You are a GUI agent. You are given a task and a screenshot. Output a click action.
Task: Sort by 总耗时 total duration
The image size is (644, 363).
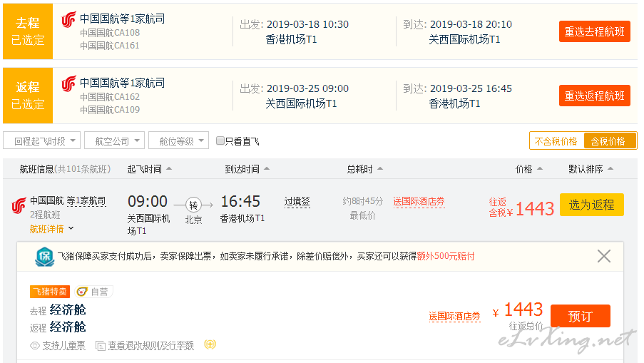[x=364, y=169]
